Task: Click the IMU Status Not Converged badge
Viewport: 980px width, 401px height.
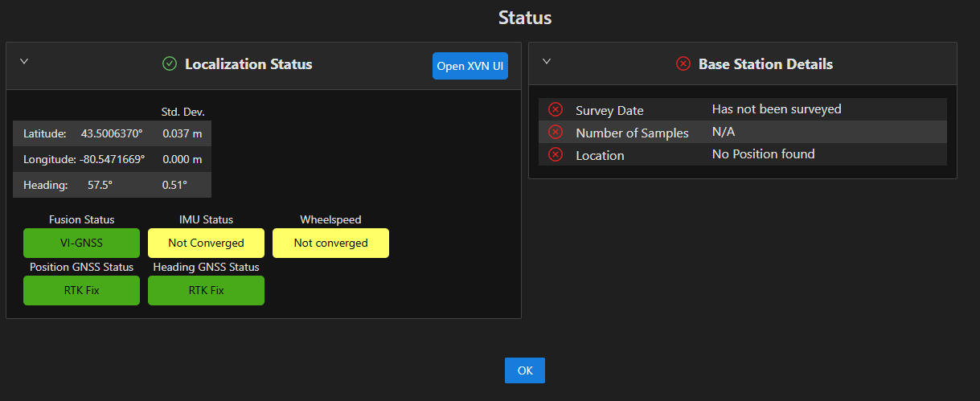Action: tap(206, 243)
